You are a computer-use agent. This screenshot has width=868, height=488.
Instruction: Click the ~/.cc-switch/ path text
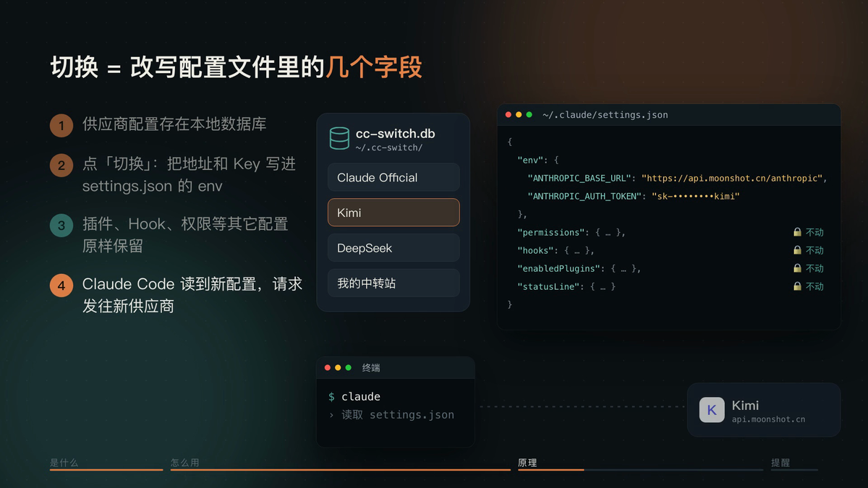tap(388, 147)
